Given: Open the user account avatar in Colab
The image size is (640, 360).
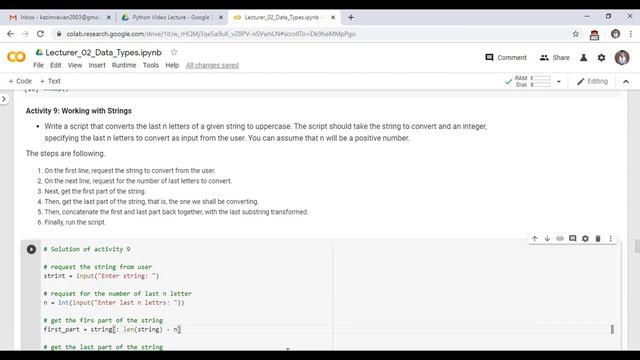Looking at the screenshot, I should (622, 58).
